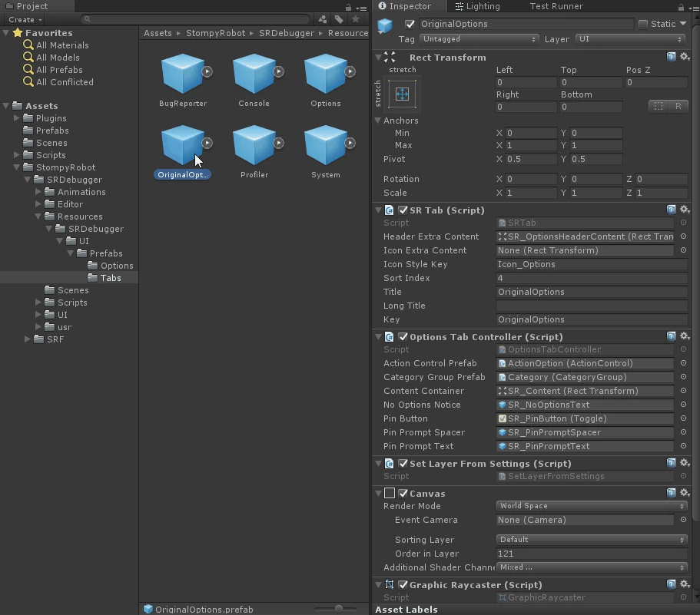Click the StompyRobot breadcrumb link

point(216,33)
